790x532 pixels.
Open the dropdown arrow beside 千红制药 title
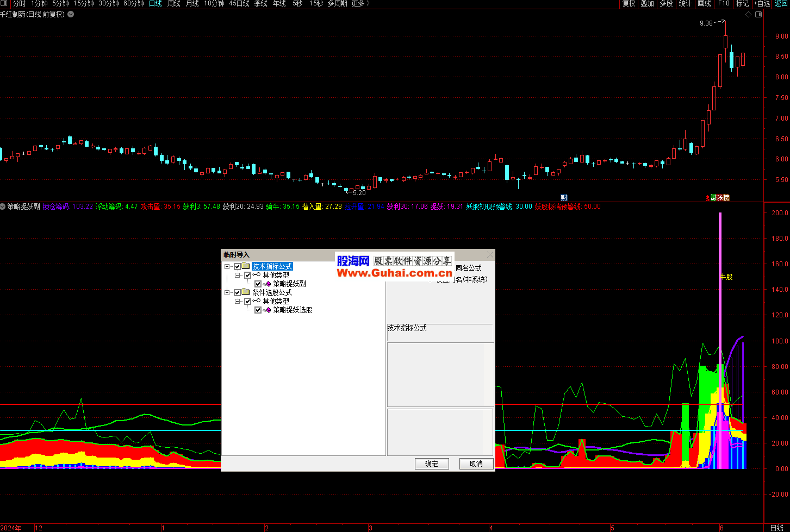tap(71, 15)
